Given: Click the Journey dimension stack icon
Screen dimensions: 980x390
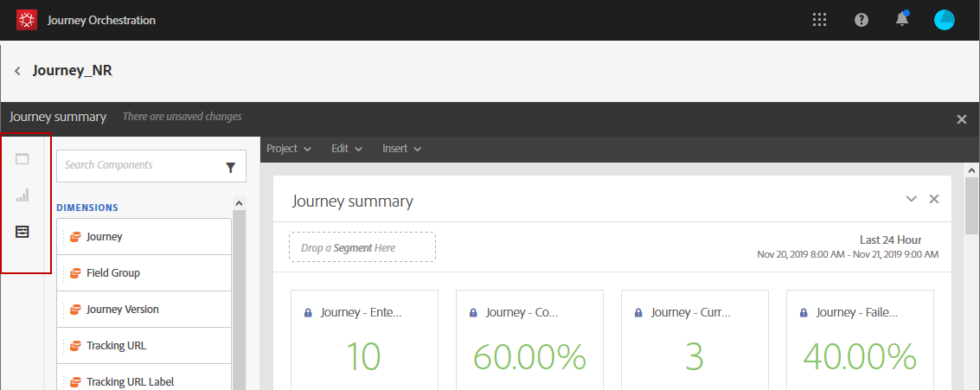Looking at the screenshot, I should tap(75, 237).
